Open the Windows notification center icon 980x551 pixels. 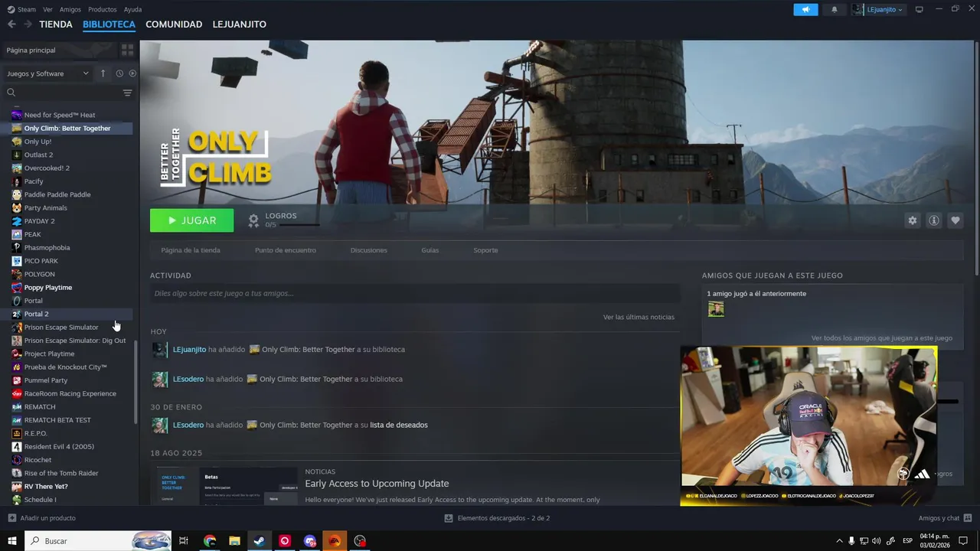tap(963, 541)
